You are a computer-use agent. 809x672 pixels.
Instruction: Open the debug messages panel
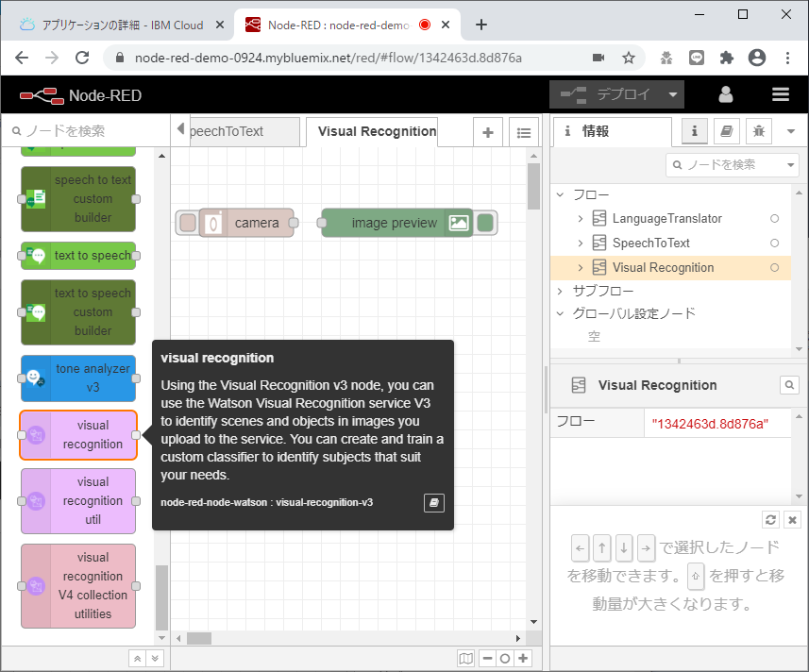(758, 131)
